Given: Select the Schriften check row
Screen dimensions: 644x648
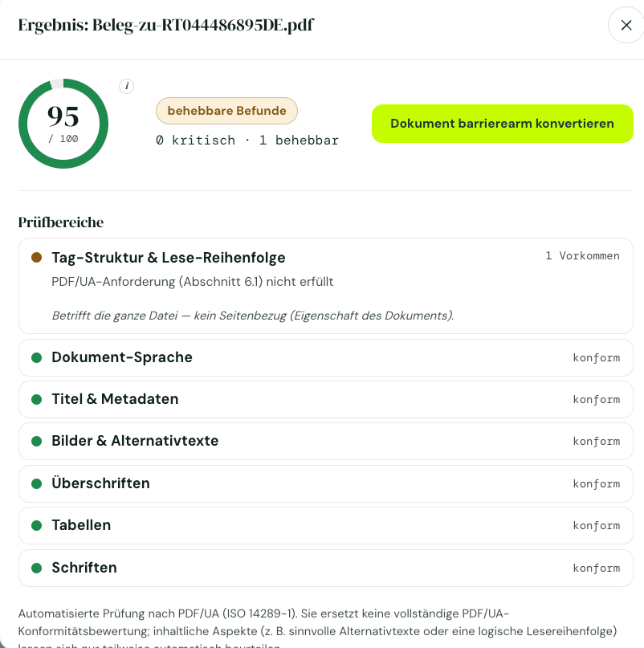Looking at the screenshot, I should click(326, 569).
